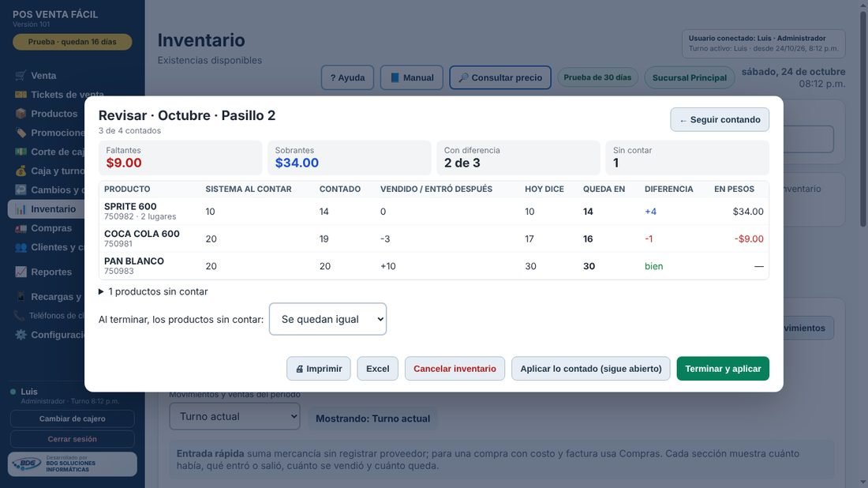Open the 'Turno actual' period dropdown

[x=234, y=417]
